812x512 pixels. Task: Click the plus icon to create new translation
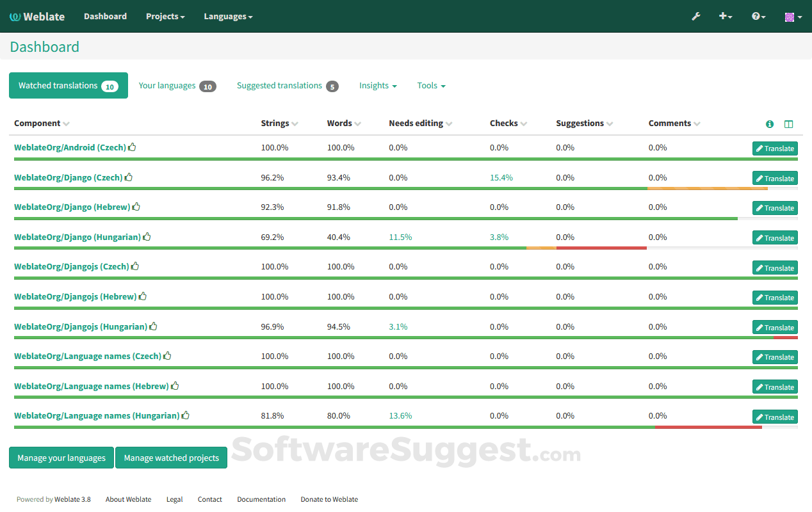724,16
